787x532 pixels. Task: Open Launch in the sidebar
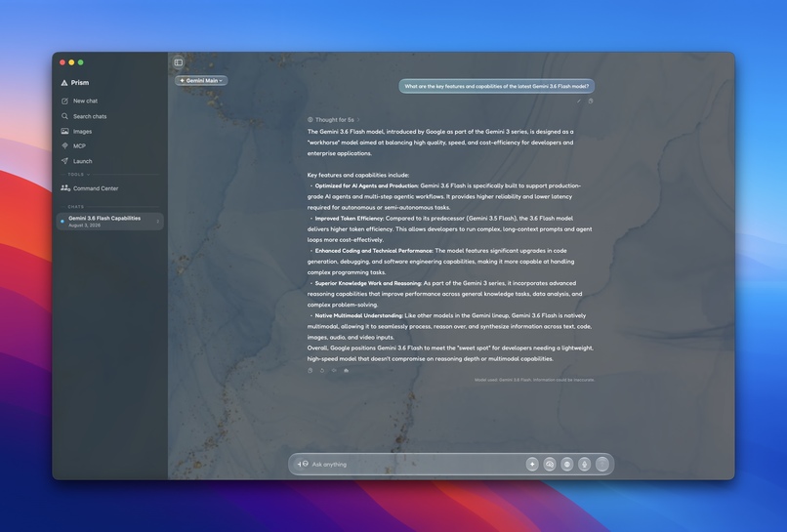[x=76, y=161]
